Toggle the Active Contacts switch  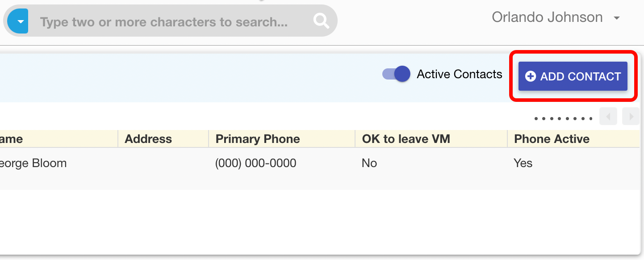[x=396, y=74]
